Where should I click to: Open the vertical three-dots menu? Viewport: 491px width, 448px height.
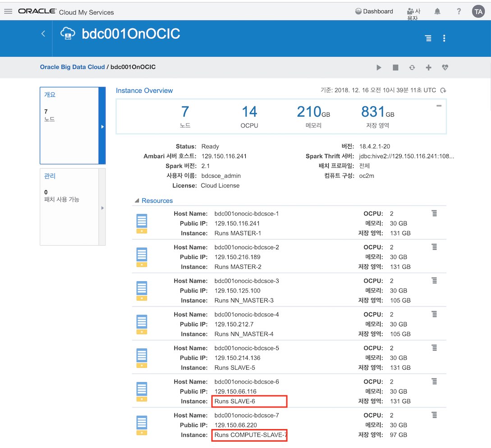tap(444, 38)
